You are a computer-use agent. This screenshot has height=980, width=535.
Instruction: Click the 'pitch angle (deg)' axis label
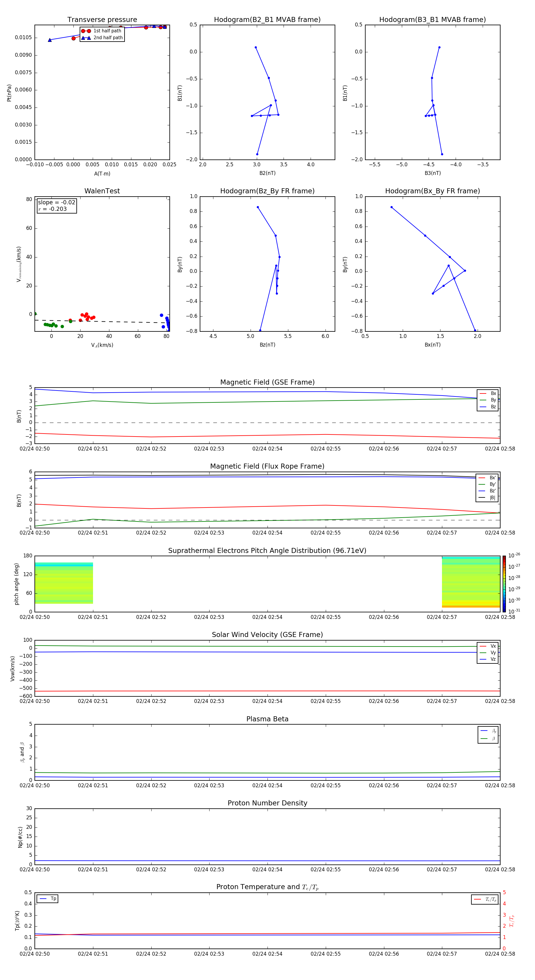pyautogui.click(x=16, y=584)
